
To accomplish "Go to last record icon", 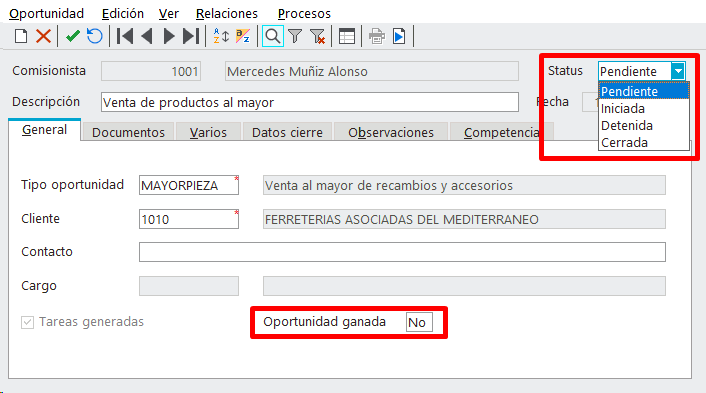I will (x=191, y=36).
